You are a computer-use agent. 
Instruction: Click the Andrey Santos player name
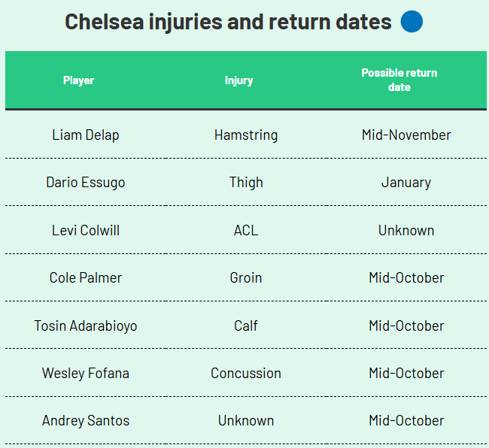click(x=86, y=421)
